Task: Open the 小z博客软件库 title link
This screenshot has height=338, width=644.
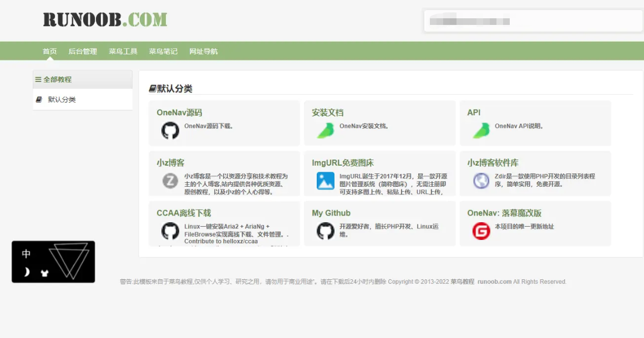Action: tap(493, 163)
